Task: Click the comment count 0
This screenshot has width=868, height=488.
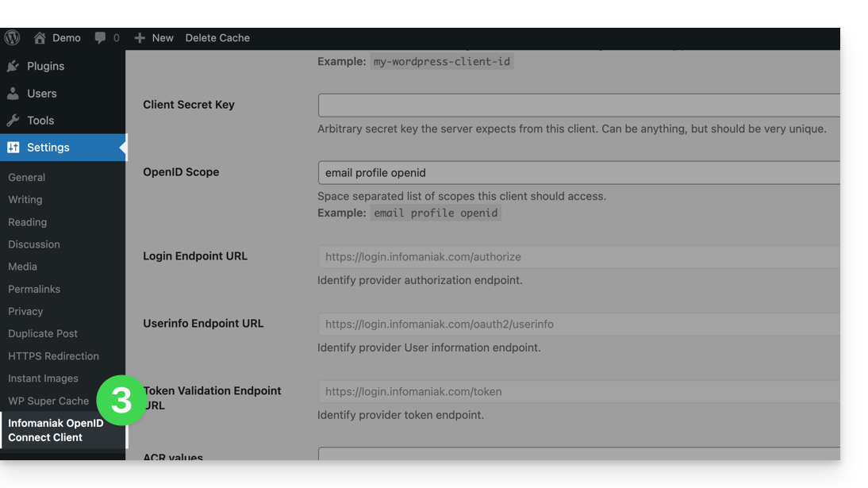Action: [117, 37]
